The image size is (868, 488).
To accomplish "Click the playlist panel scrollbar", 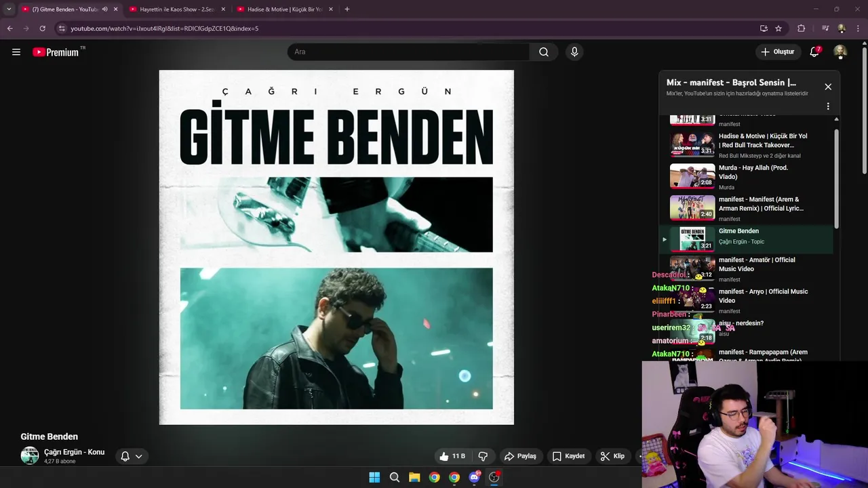I will (x=836, y=180).
